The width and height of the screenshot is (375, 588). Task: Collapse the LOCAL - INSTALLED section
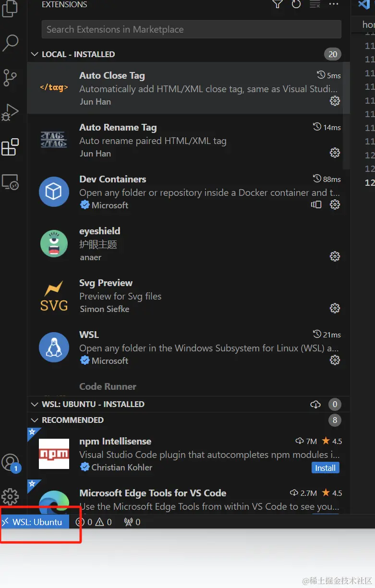coord(35,54)
